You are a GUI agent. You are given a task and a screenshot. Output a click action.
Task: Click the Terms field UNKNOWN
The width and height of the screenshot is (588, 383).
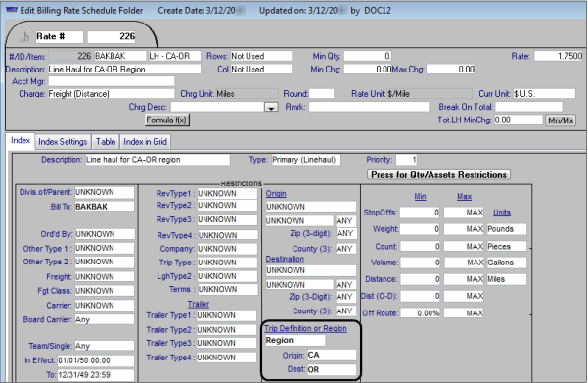(x=228, y=290)
